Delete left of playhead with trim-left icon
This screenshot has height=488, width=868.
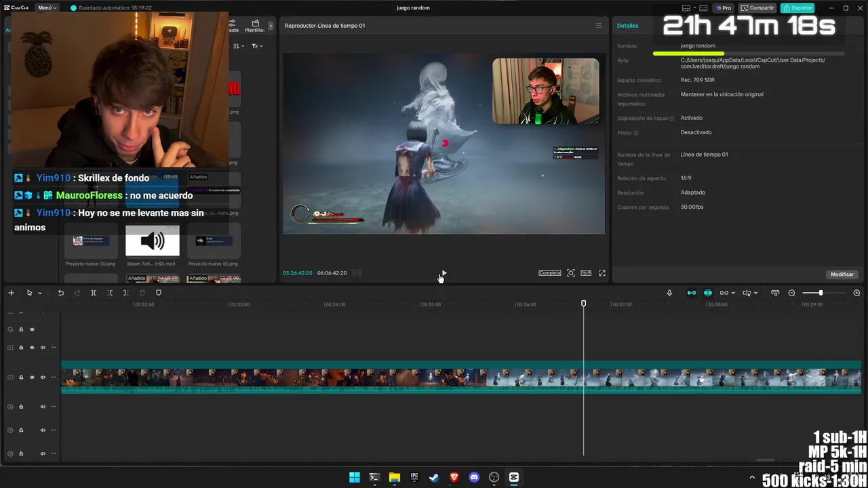pos(110,293)
